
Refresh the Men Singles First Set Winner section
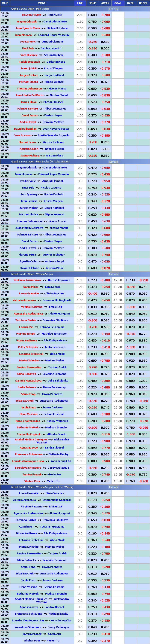pos(113,162)
